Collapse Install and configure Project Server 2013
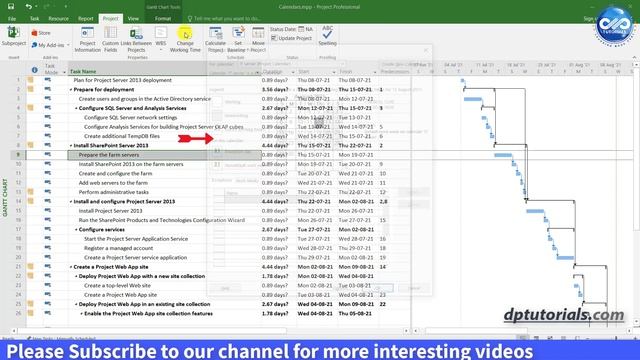This screenshot has height=360, width=640. [x=71, y=201]
